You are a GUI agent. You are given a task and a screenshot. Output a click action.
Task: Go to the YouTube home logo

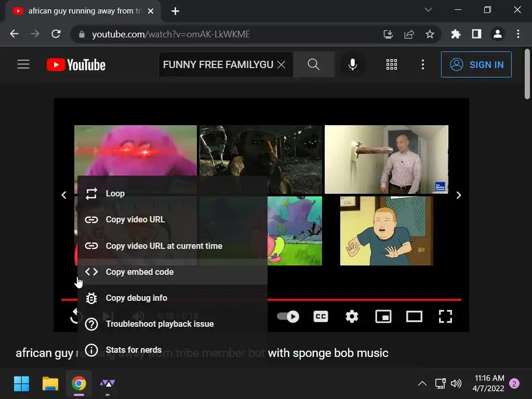click(x=76, y=64)
